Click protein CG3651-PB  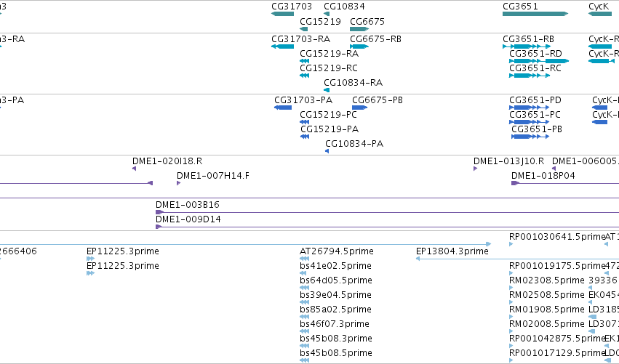[x=530, y=137]
